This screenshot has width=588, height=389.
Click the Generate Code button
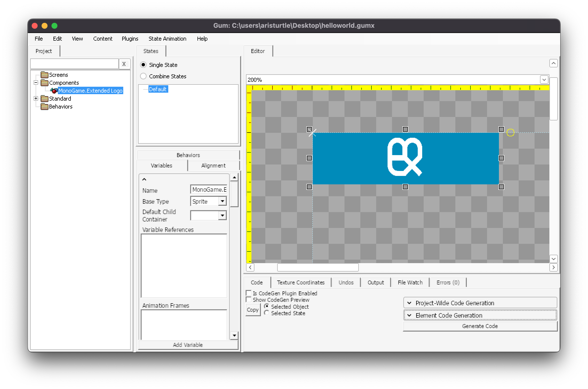tap(480, 326)
